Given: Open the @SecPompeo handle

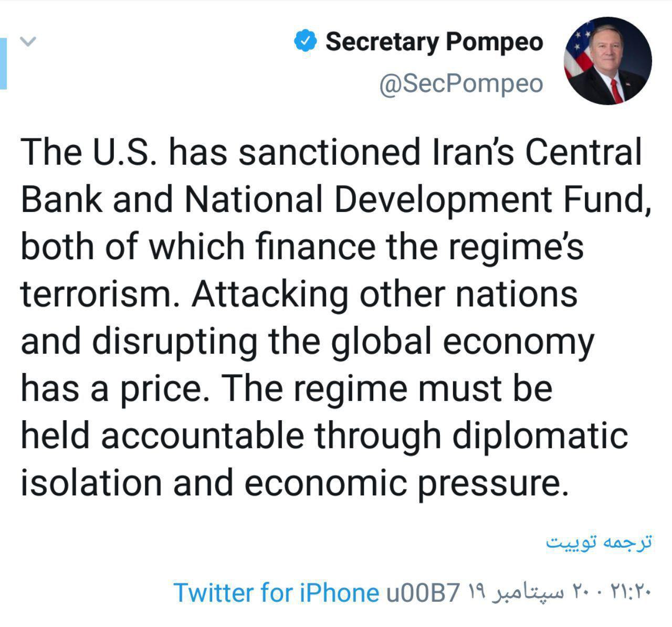Looking at the screenshot, I should pyautogui.click(x=460, y=83).
